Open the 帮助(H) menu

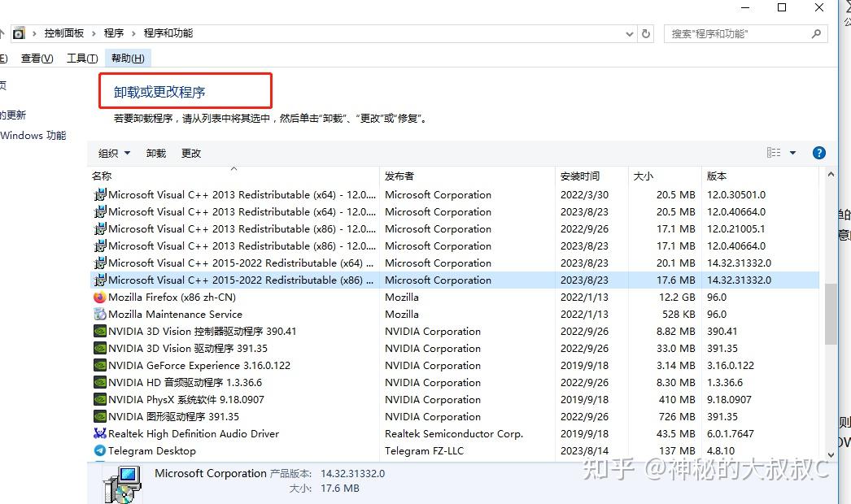127,58
